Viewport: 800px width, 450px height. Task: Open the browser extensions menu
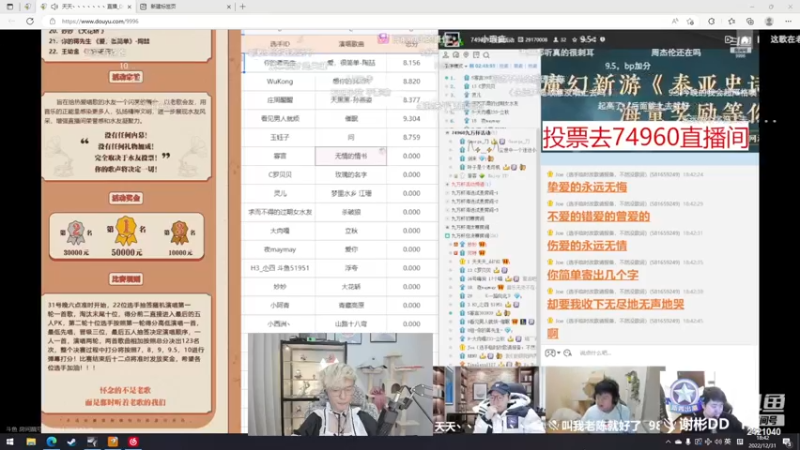click(x=711, y=21)
